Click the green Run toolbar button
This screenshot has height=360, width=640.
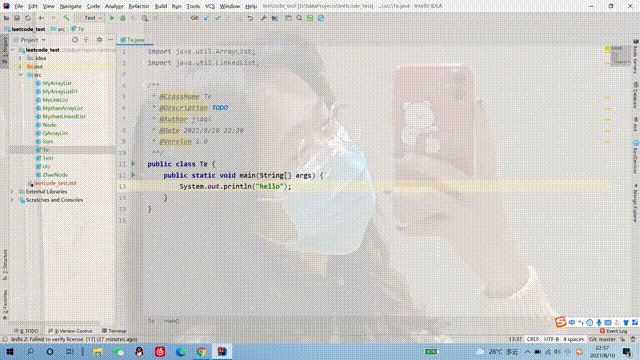pos(112,18)
